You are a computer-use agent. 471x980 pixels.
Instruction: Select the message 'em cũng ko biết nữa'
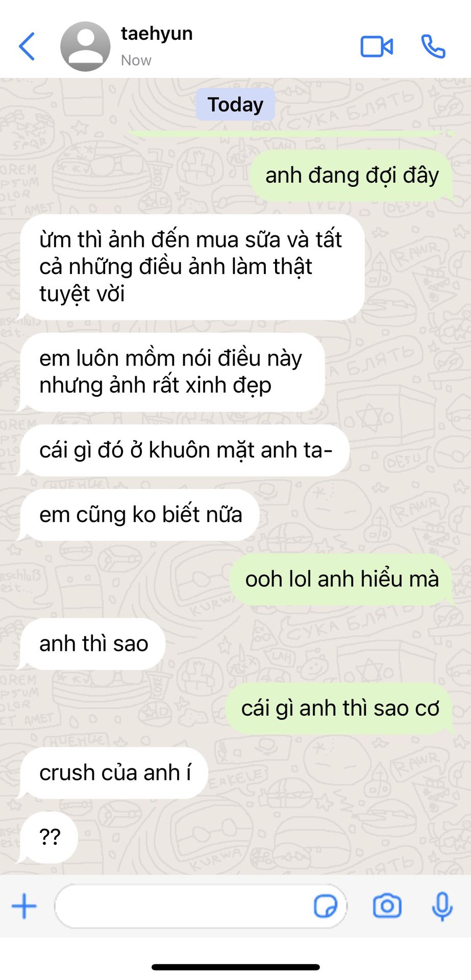pyautogui.click(x=139, y=514)
